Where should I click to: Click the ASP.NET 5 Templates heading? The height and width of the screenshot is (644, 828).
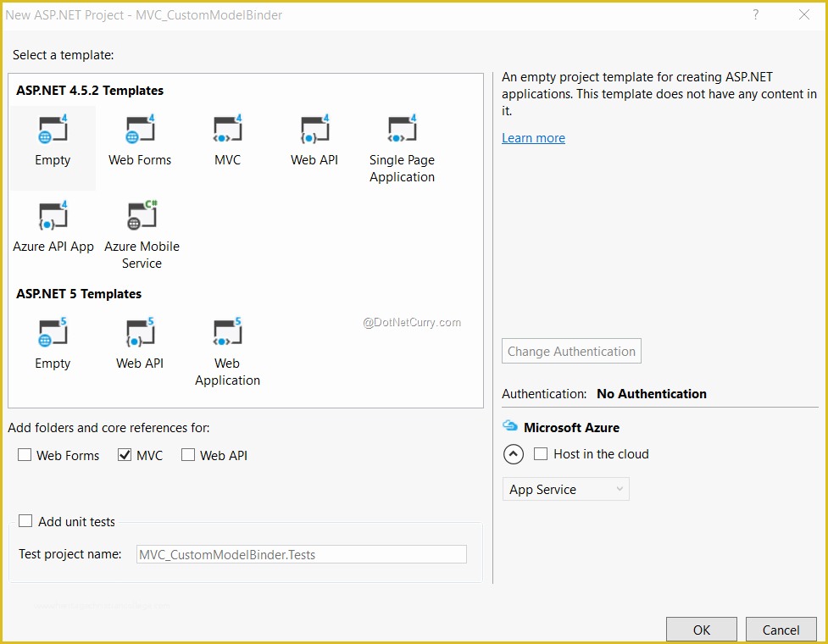coord(79,293)
